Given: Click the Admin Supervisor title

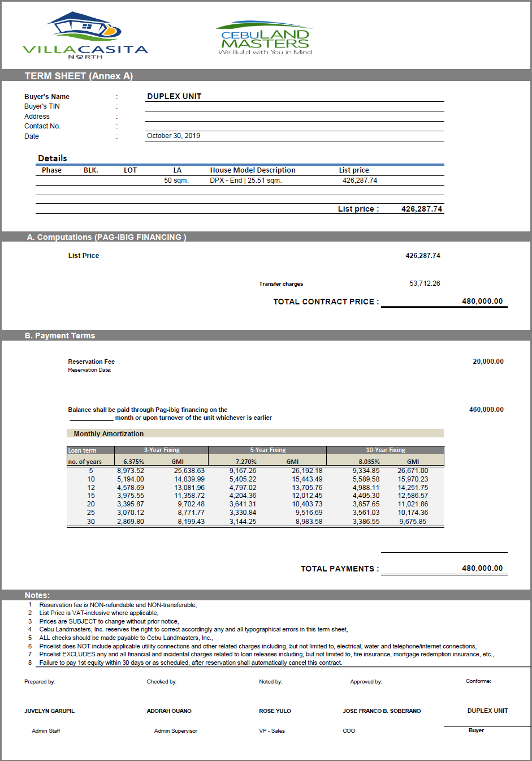Looking at the screenshot, I should [176, 731].
